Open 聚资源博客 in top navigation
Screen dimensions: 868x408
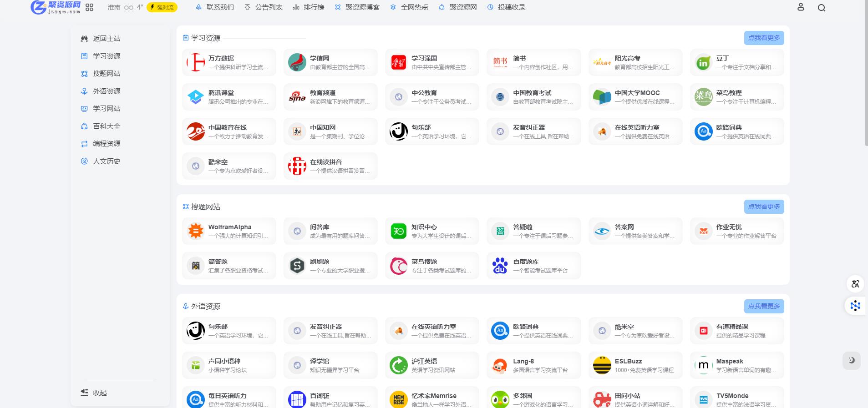[x=357, y=7]
